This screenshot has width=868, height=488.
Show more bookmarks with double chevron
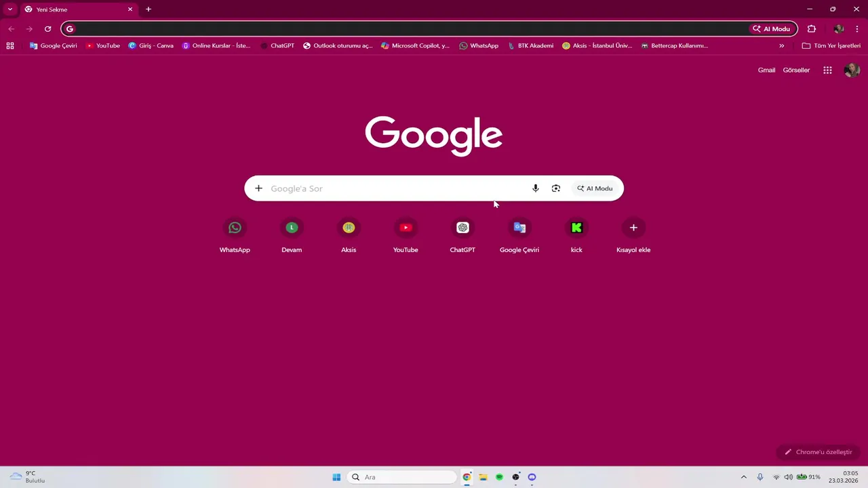click(781, 45)
